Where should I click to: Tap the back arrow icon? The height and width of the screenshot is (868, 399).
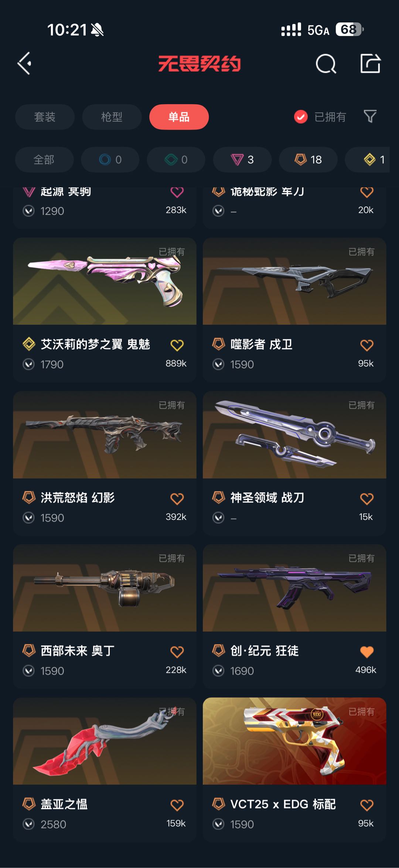(x=24, y=64)
